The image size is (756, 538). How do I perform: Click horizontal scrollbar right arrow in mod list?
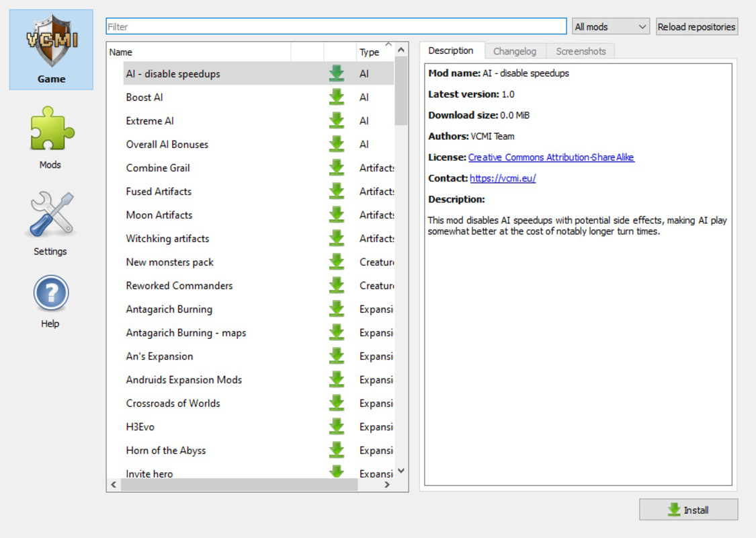coord(387,484)
